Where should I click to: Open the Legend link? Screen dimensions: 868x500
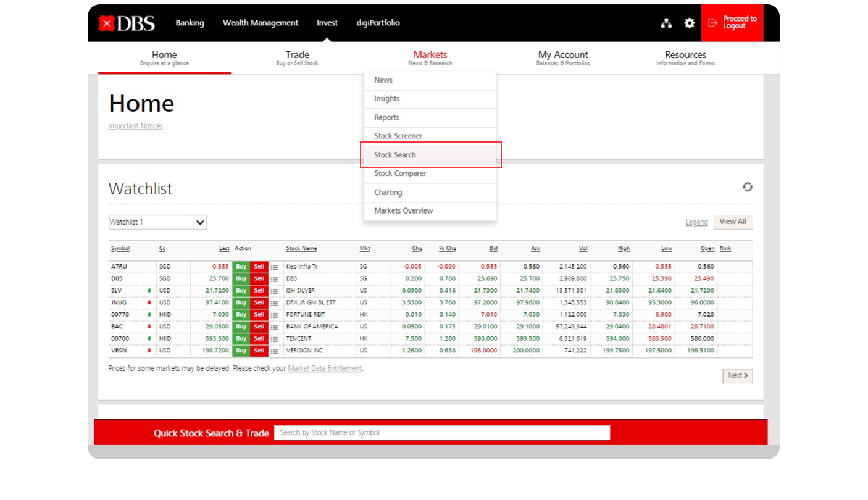coord(697,222)
